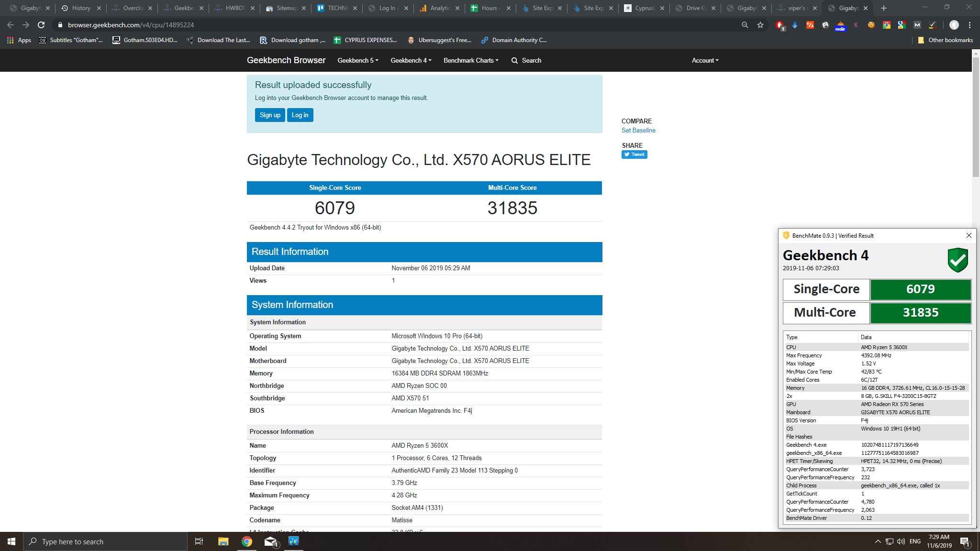Close the Log In tab
This screenshot has width=980, height=551.
click(406, 8)
